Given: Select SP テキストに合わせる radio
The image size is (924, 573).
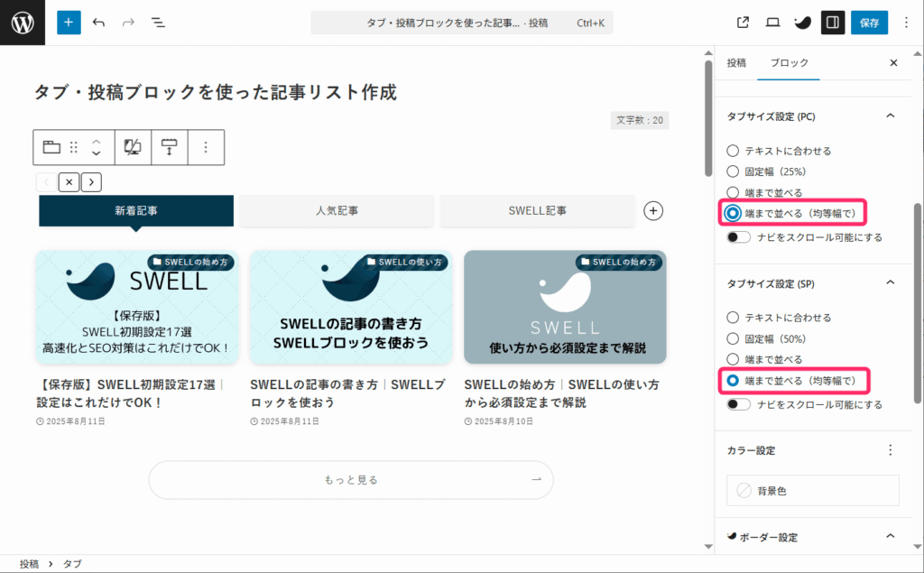Looking at the screenshot, I should pyautogui.click(x=733, y=318).
